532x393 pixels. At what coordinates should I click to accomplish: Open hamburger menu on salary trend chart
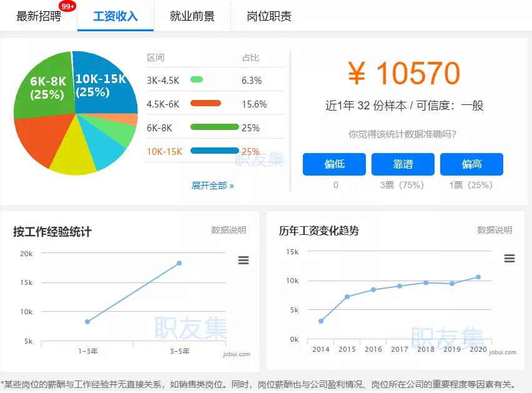(509, 259)
